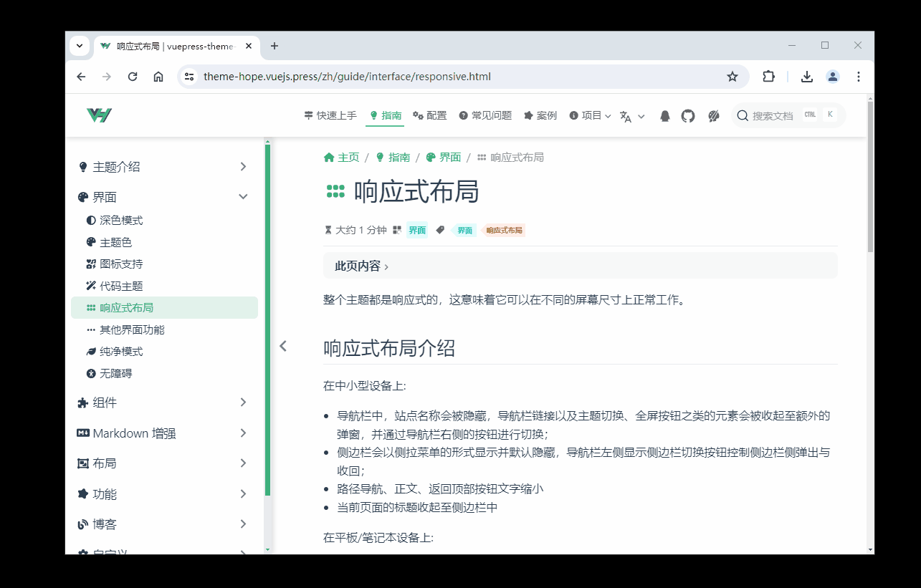Screen dimensions: 921x588
Task: View site information icon in address bar
Action: (189, 77)
